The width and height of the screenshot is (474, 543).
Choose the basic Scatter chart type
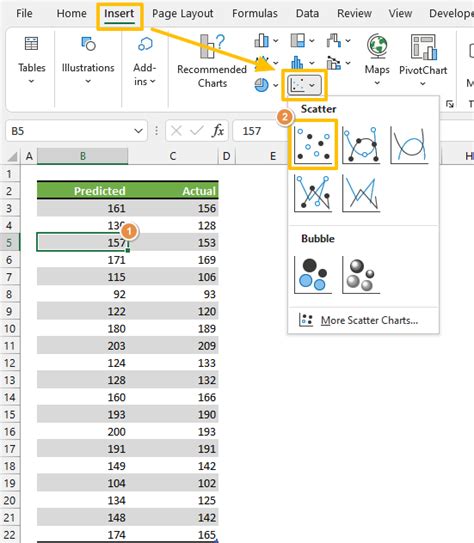(x=313, y=144)
